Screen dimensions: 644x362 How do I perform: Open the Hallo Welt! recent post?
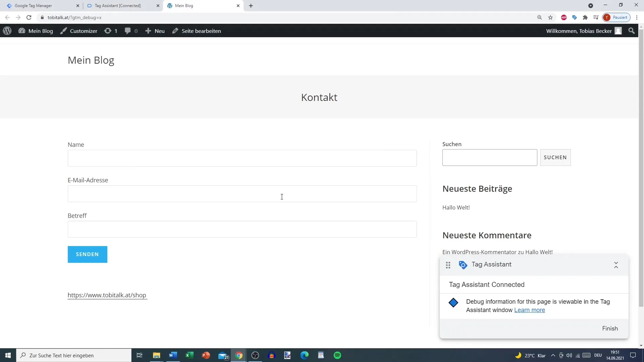coord(456,207)
